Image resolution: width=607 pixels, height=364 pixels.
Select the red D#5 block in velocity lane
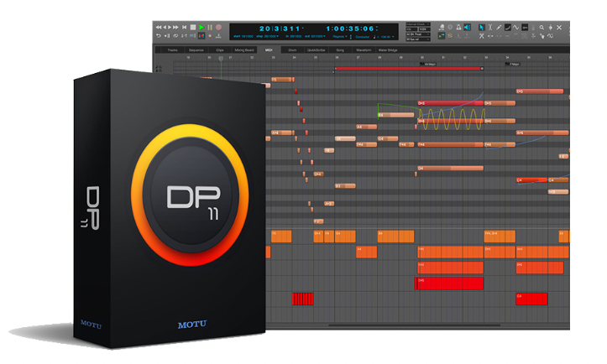pos(449,283)
